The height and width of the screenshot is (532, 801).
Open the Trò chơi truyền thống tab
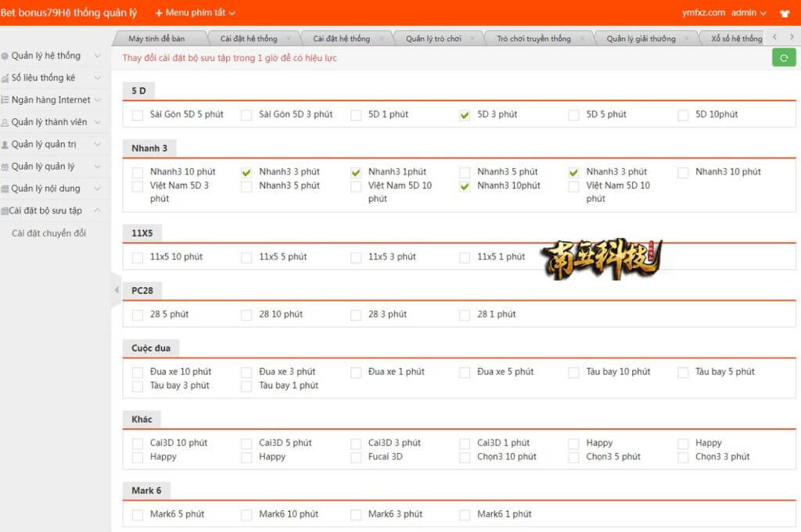tap(533, 38)
